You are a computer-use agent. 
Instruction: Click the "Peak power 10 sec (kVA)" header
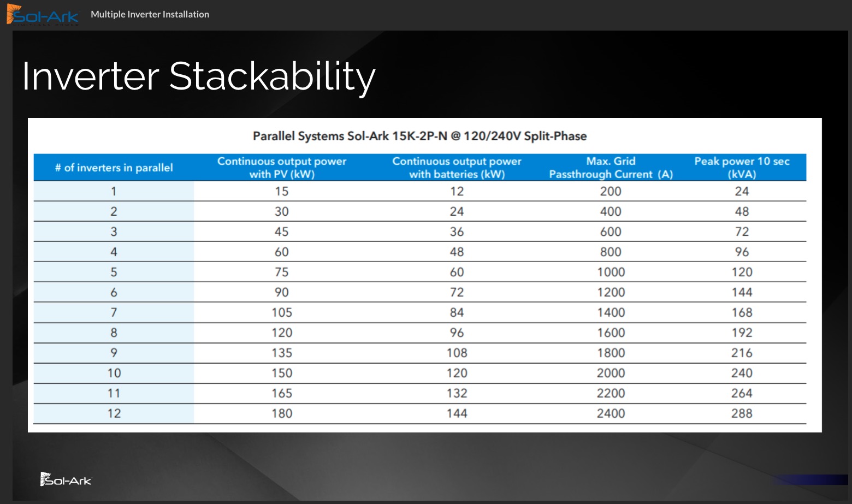pos(742,168)
